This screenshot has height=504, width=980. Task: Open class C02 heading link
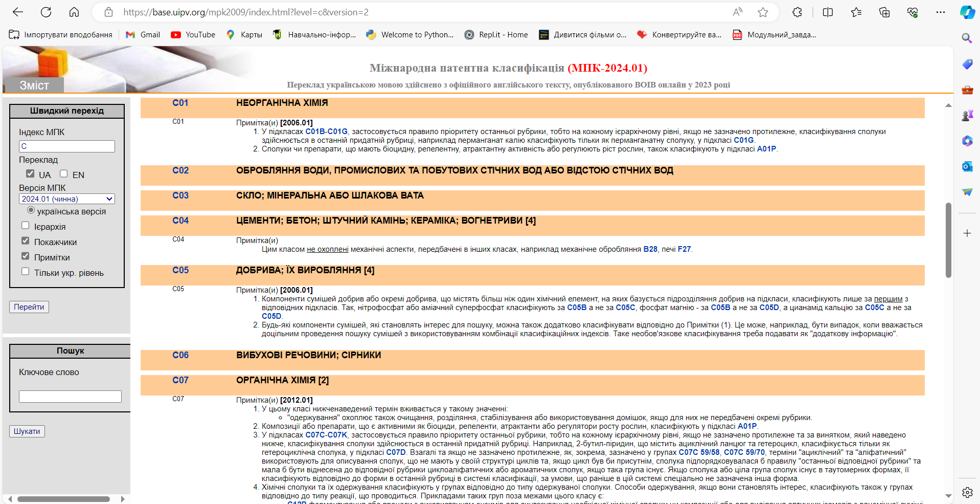tap(180, 170)
